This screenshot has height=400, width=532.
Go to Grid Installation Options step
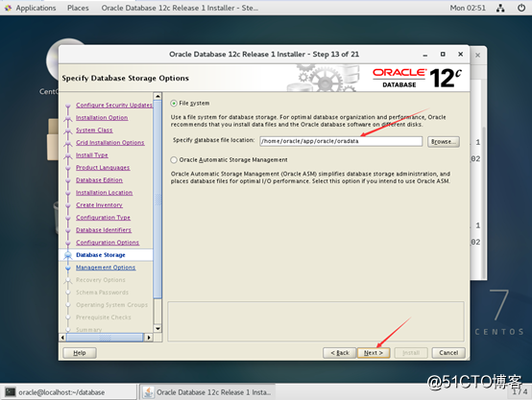click(x=109, y=143)
